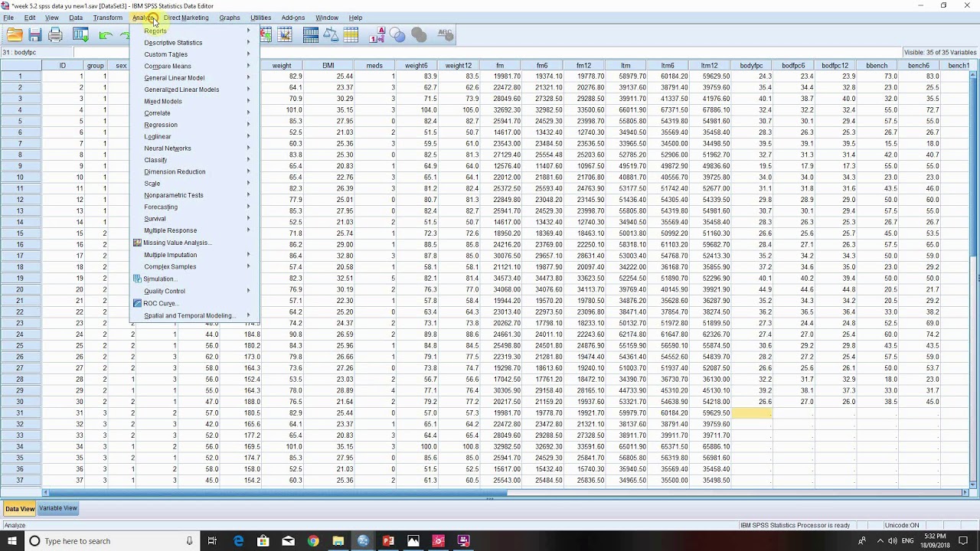Open Google Chrome from the taskbar
The height and width of the screenshot is (551, 980).
point(312,541)
